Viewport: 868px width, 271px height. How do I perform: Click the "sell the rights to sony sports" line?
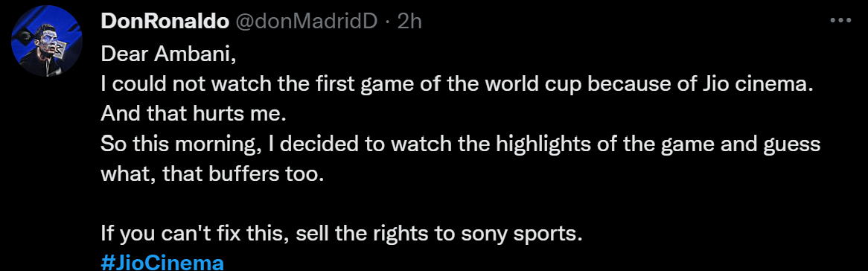[342, 235]
